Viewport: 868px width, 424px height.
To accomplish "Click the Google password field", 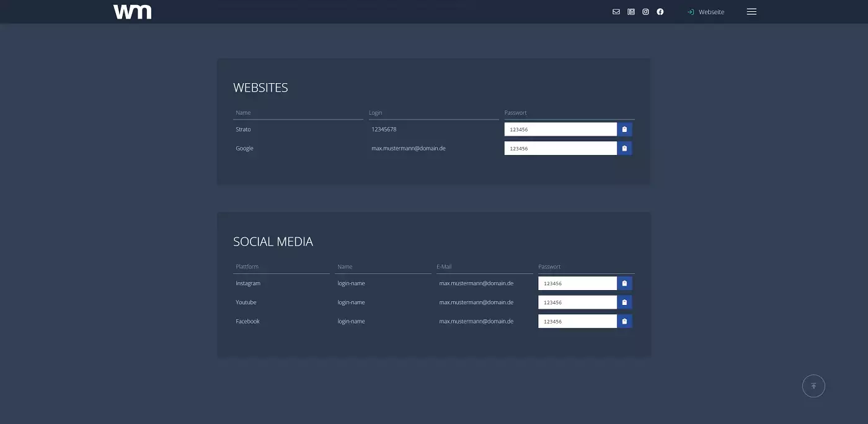I will [560, 149].
